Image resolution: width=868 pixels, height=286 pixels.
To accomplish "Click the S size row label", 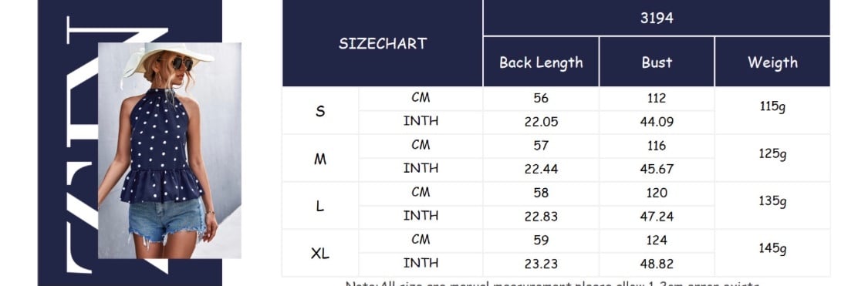I will 320,111.
